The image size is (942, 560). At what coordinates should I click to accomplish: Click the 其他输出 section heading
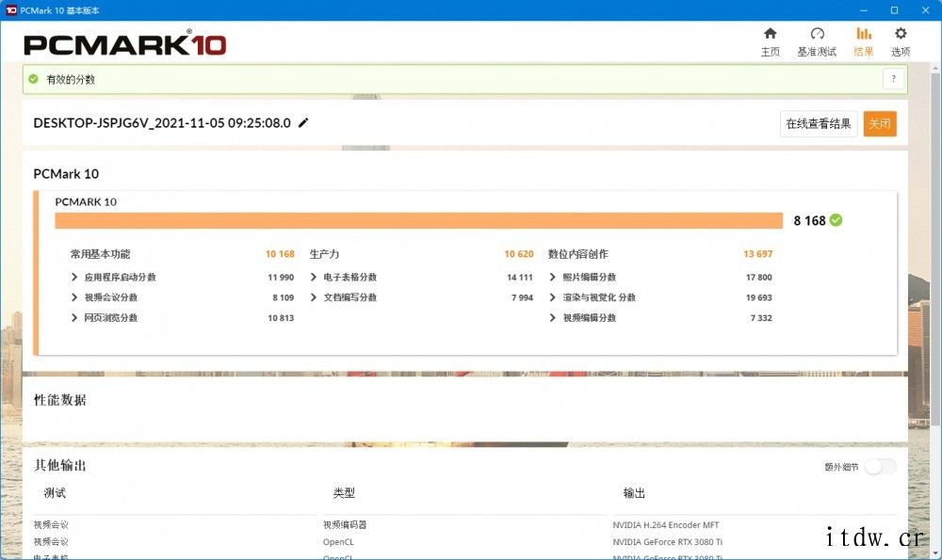pos(60,465)
